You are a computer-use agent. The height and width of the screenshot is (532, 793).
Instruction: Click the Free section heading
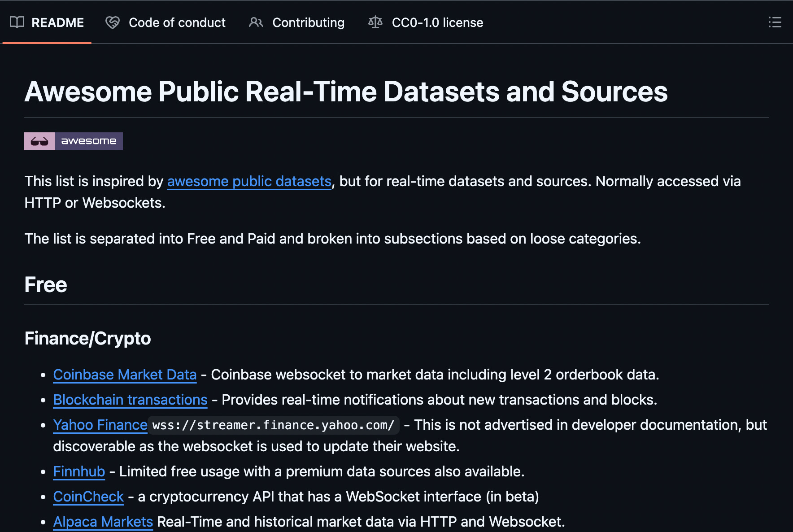coord(45,284)
